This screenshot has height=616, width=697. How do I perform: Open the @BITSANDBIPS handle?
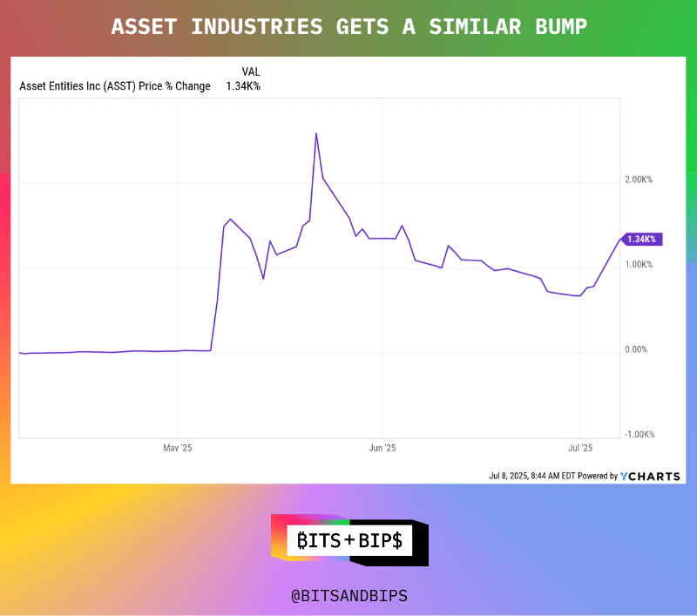[348, 596]
